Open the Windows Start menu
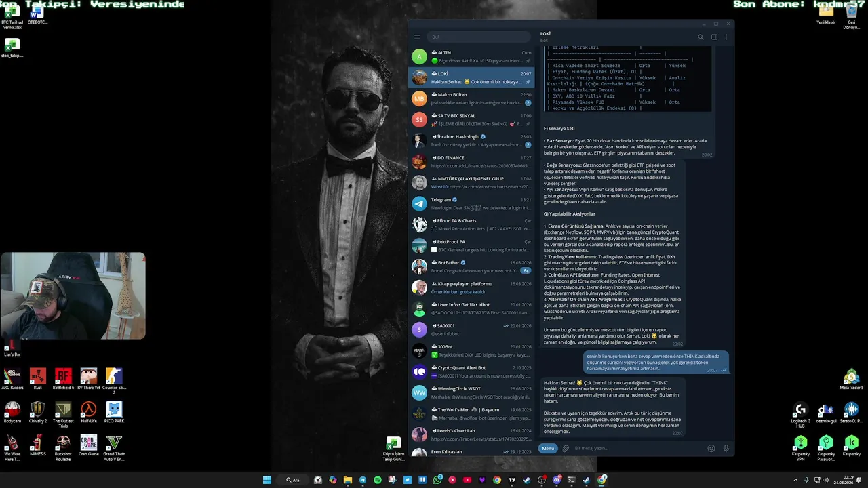Screen dimensions: 868x488 (x=267, y=480)
